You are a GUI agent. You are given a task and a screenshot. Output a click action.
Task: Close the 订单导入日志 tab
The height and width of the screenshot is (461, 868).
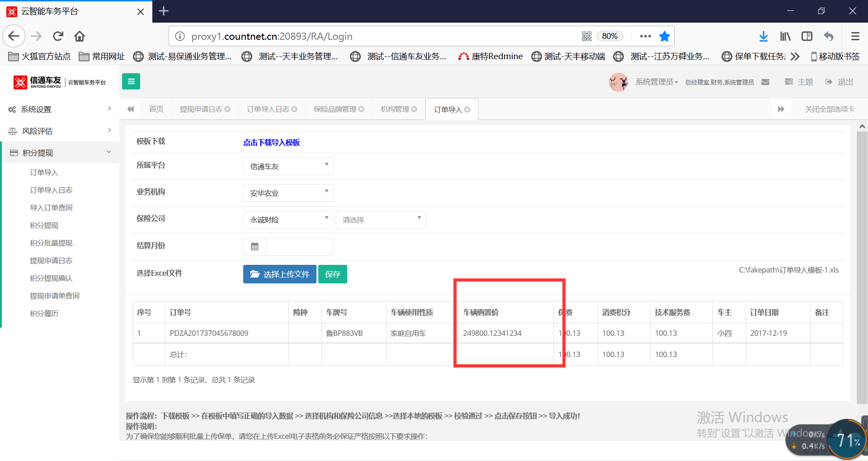click(x=294, y=109)
